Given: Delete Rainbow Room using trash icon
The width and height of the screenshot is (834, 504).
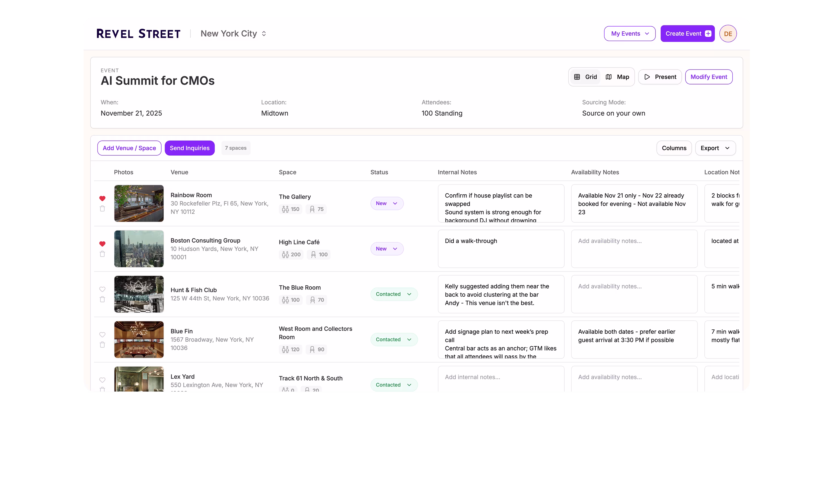Looking at the screenshot, I should 102,208.
